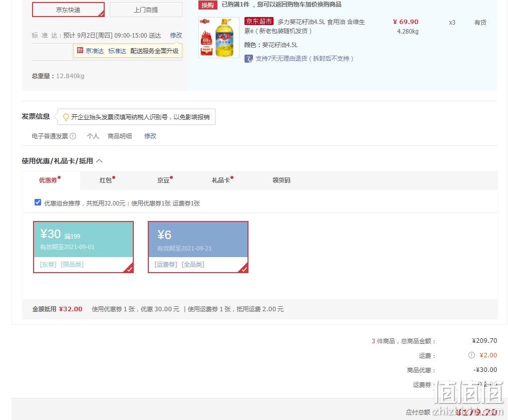Click 修改 link for invoice info

click(x=150, y=136)
